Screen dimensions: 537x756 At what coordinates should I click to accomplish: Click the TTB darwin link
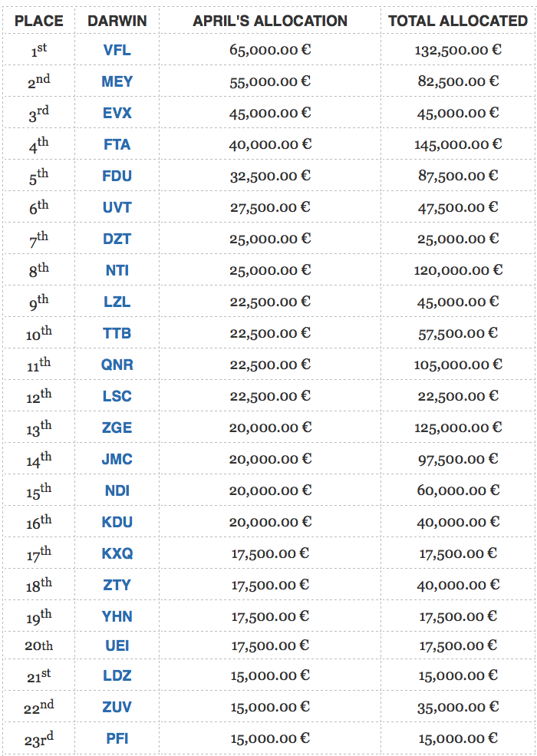pos(117,334)
